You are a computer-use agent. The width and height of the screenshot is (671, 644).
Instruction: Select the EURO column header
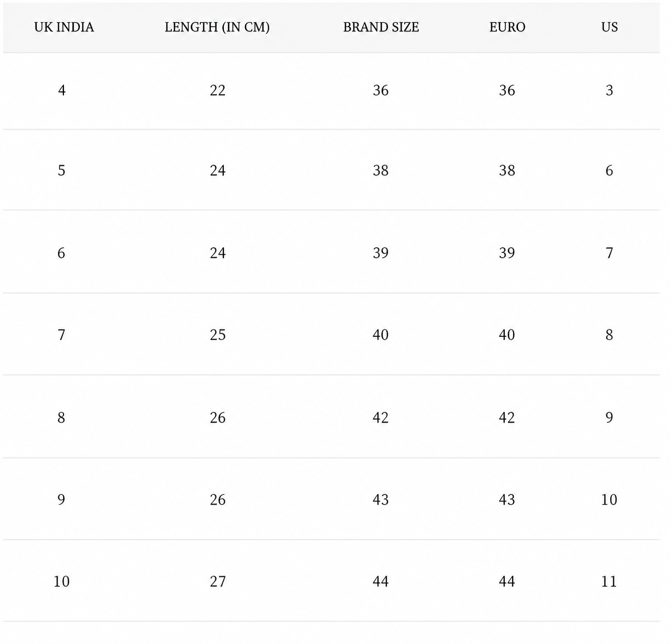[x=507, y=27]
